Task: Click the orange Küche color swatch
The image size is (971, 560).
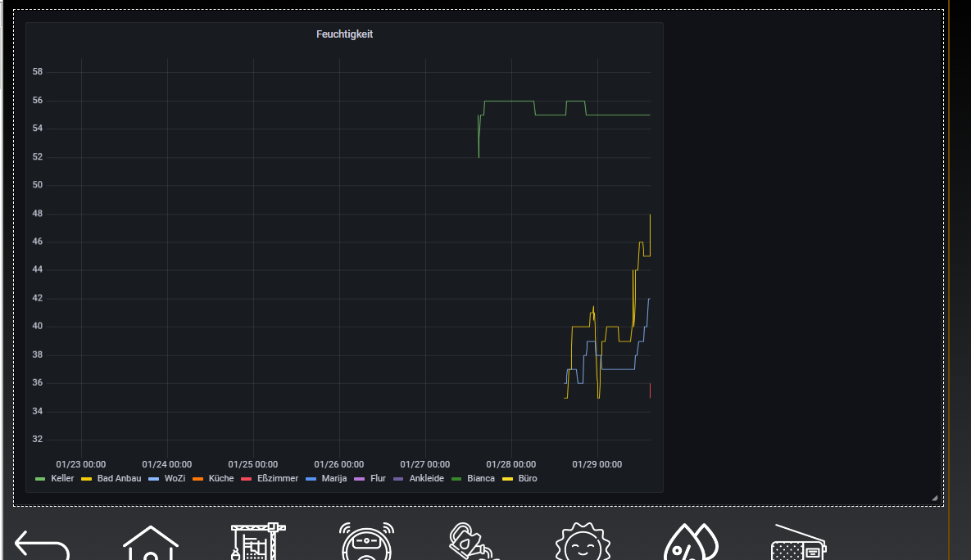Action: [x=198, y=480]
